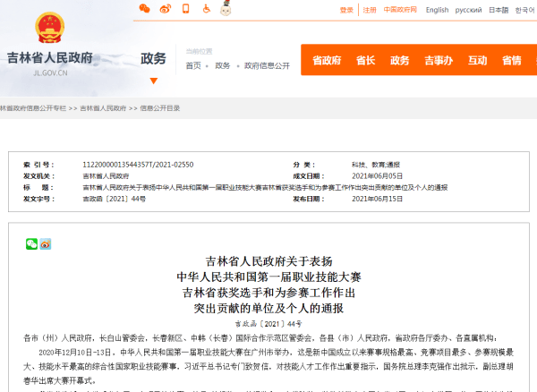Open the wheelchair accessibility icon
This screenshot has height=392, width=537.
[205, 9]
